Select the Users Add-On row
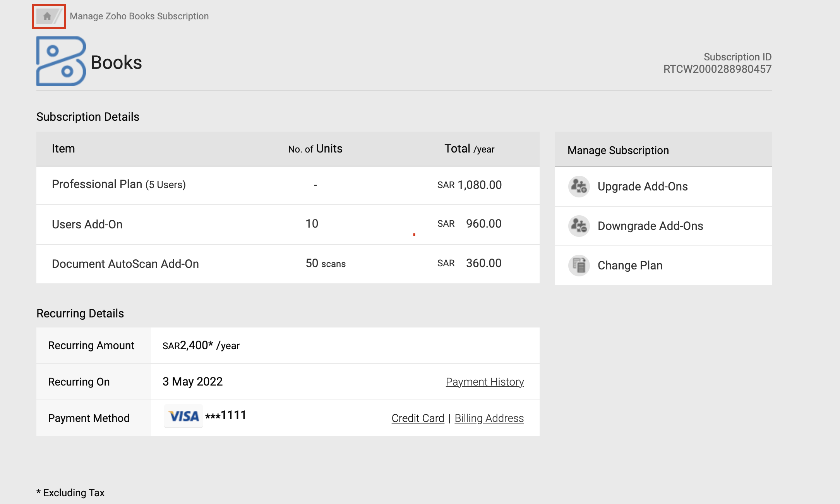 coord(87,225)
